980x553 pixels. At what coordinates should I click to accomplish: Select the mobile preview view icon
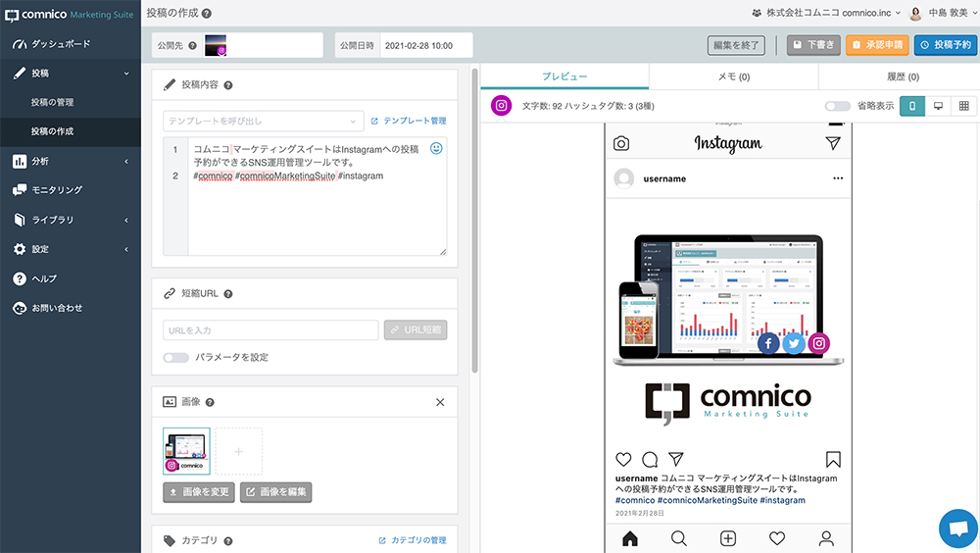click(911, 106)
